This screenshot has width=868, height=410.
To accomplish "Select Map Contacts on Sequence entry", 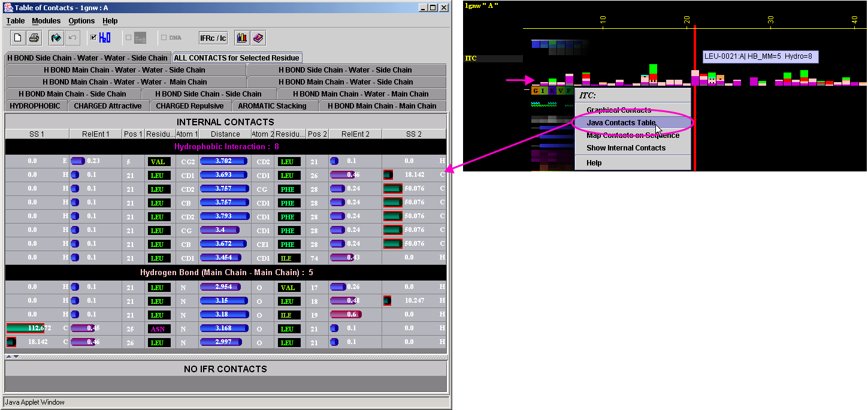I will tap(633, 135).
